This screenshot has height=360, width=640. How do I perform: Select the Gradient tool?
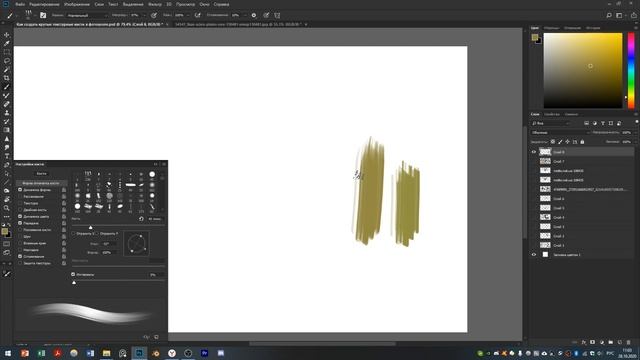[7, 130]
